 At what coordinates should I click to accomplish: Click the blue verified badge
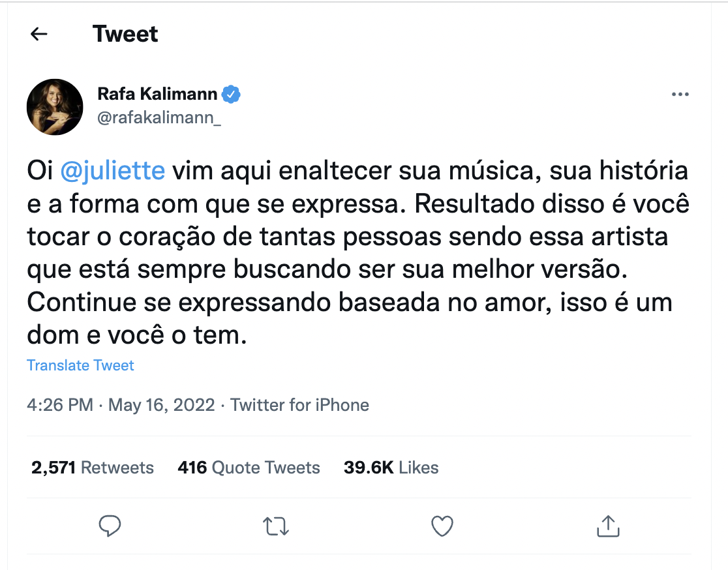click(232, 95)
